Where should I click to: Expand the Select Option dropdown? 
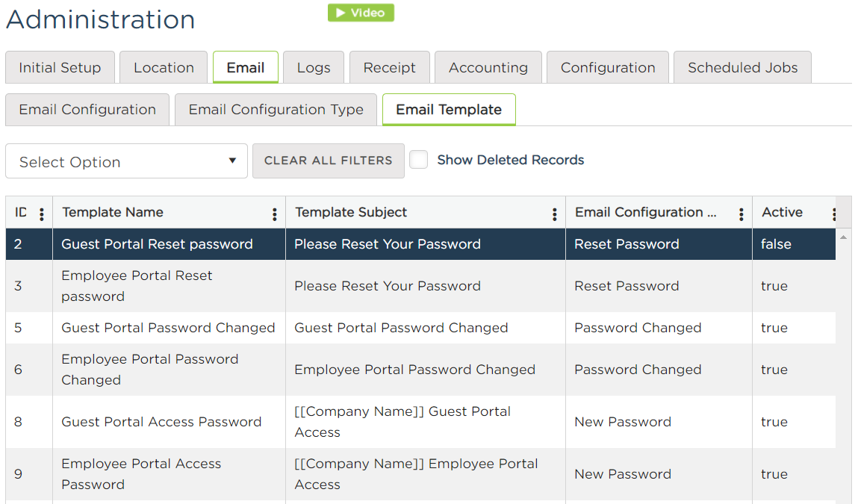coord(126,161)
